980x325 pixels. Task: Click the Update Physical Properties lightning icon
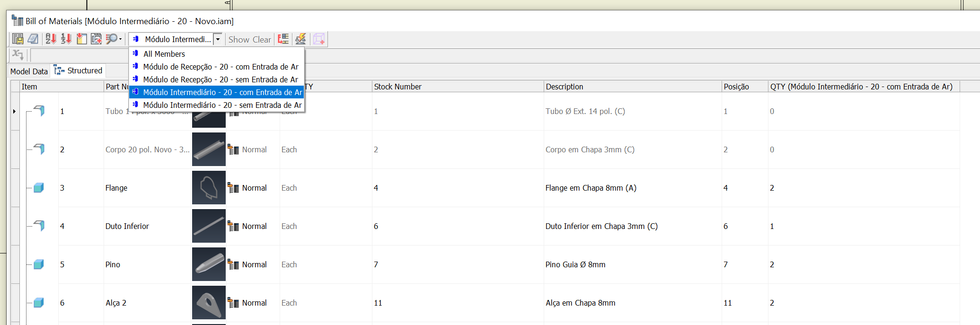pos(301,39)
